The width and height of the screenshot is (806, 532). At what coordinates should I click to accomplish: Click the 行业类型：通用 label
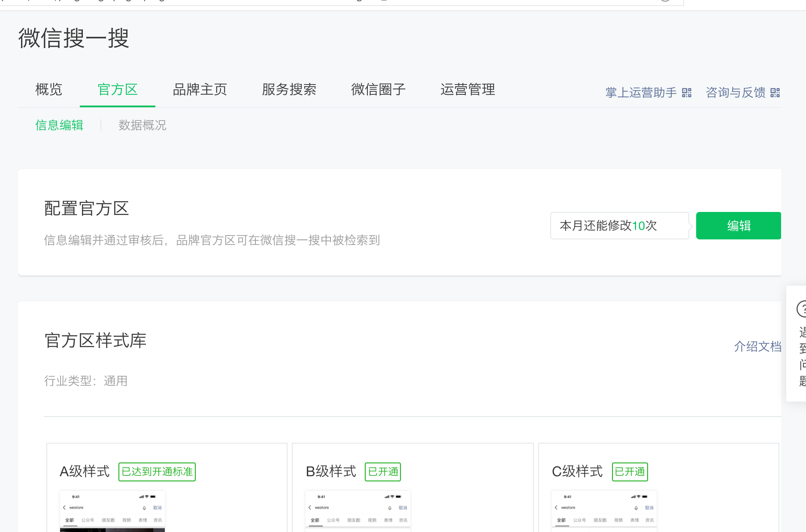[86, 381]
